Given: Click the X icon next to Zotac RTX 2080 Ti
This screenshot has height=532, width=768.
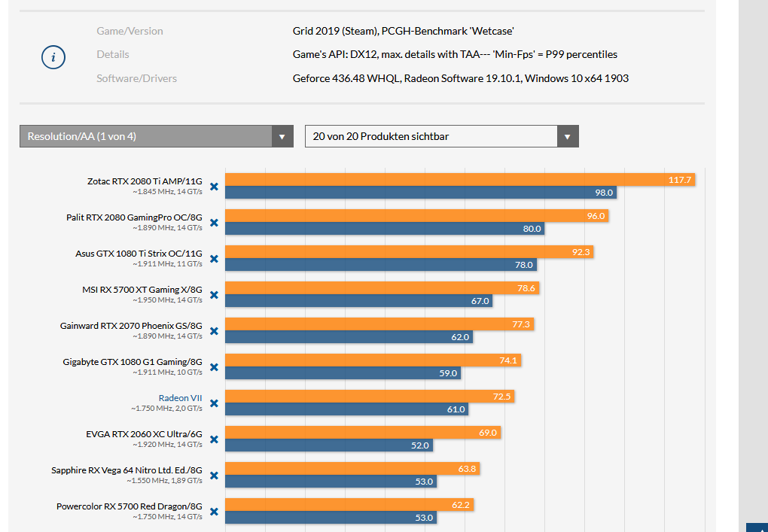Looking at the screenshot, I should click(214, 187).
